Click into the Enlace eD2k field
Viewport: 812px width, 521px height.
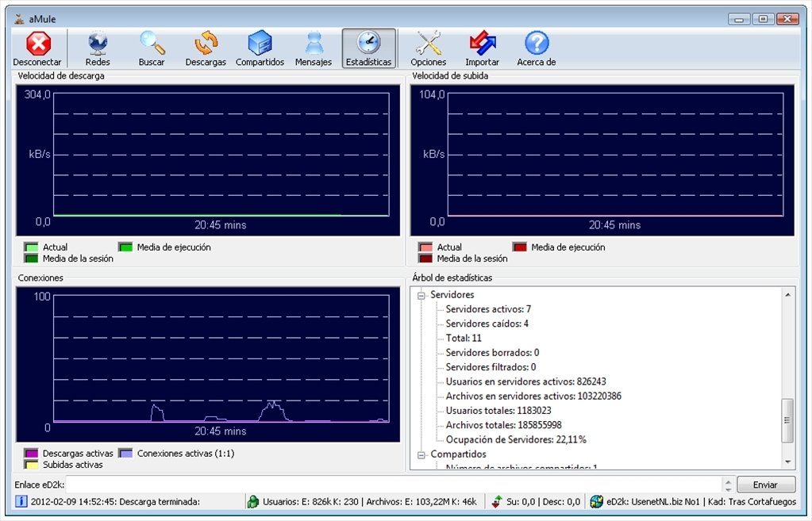click(x=394, y=485)
